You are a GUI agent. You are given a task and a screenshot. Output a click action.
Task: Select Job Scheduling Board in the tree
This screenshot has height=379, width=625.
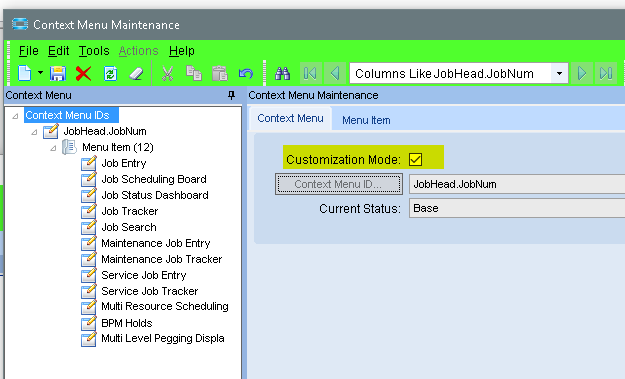(154, 179)
